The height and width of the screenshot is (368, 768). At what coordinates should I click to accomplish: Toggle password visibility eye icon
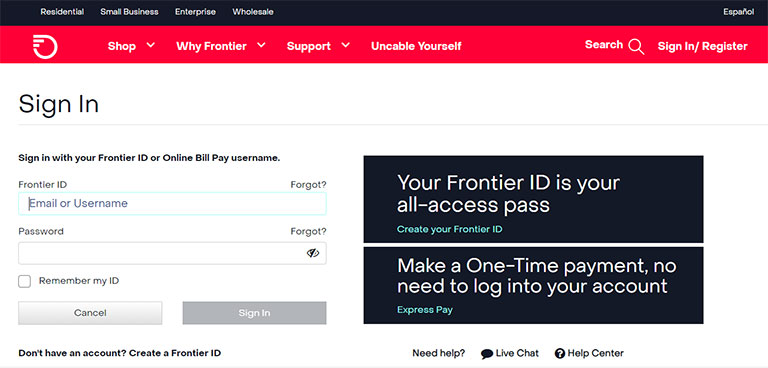[313, 253]
